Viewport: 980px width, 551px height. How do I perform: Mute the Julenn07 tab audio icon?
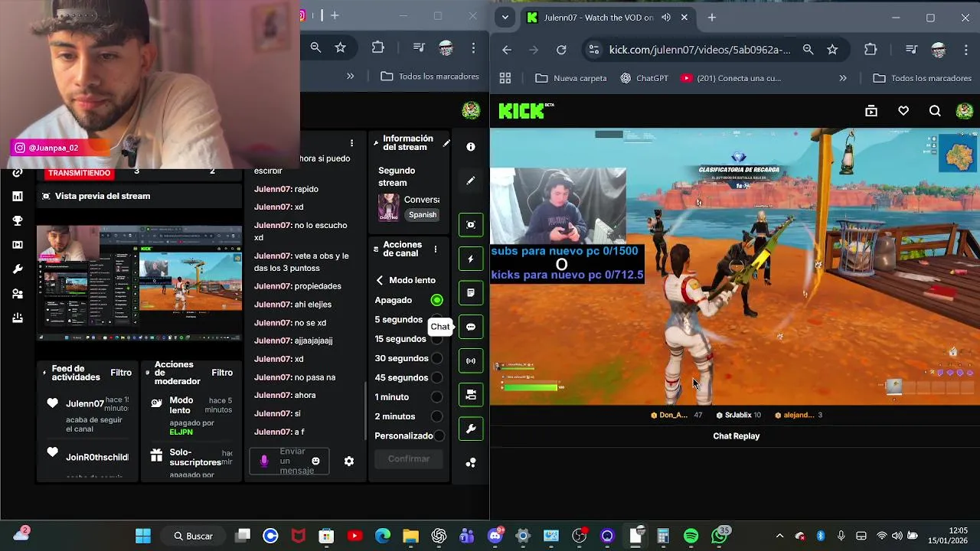coord(666,18)
